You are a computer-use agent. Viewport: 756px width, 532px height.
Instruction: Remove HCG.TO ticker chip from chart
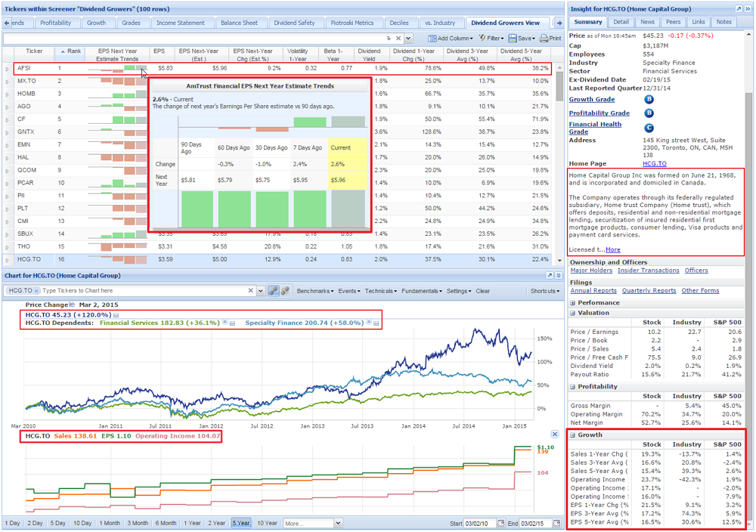[36, 291]
